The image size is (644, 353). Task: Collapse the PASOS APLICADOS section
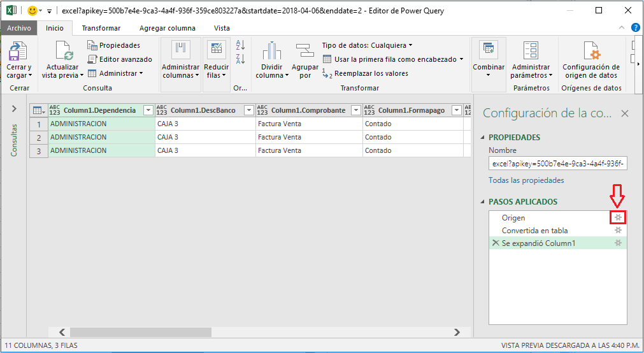pos(482,202)
